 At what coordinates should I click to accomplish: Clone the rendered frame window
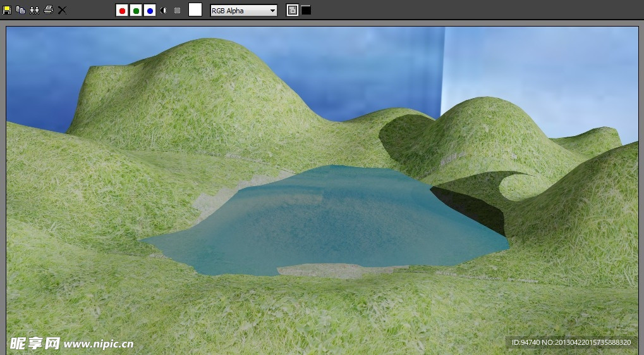(34, 10)
